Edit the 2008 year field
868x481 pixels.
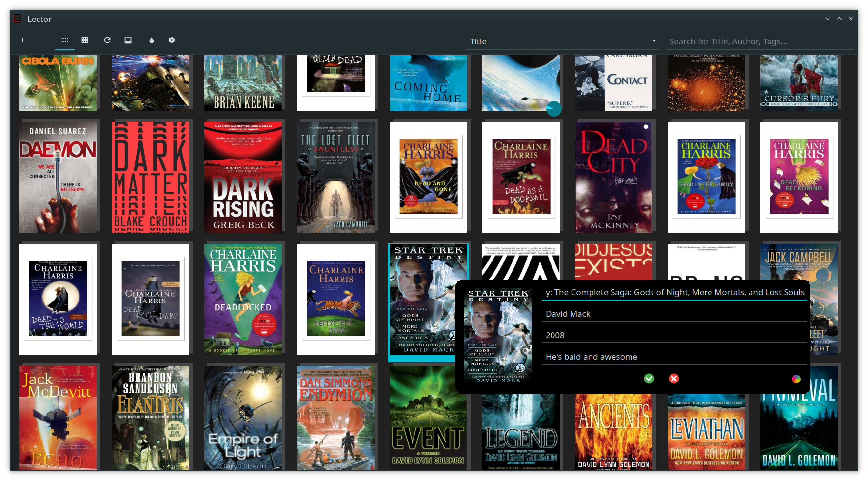(674, 335)
